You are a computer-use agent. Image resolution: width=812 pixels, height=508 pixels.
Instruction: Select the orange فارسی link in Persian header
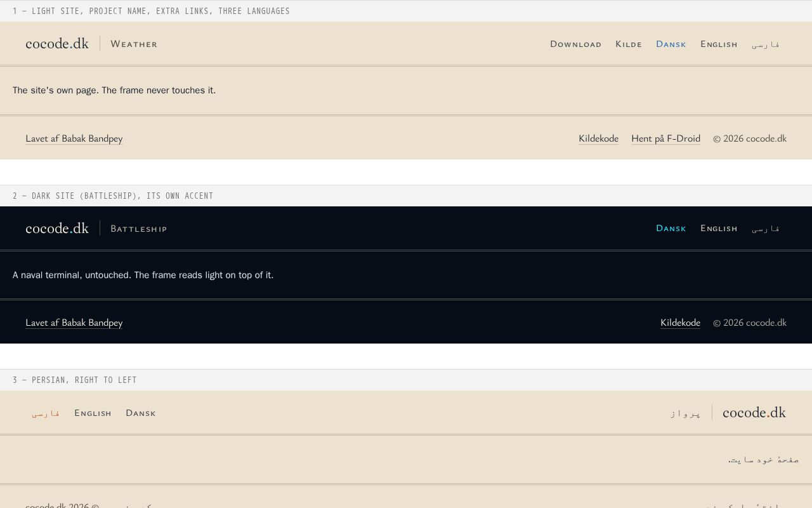pyautogui.click(x=46, y=413)
